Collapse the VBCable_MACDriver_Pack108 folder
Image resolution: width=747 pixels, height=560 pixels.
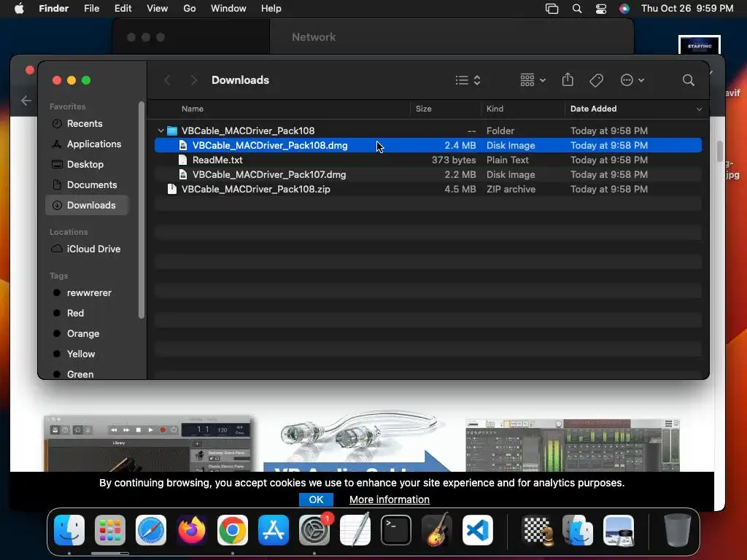160,131
